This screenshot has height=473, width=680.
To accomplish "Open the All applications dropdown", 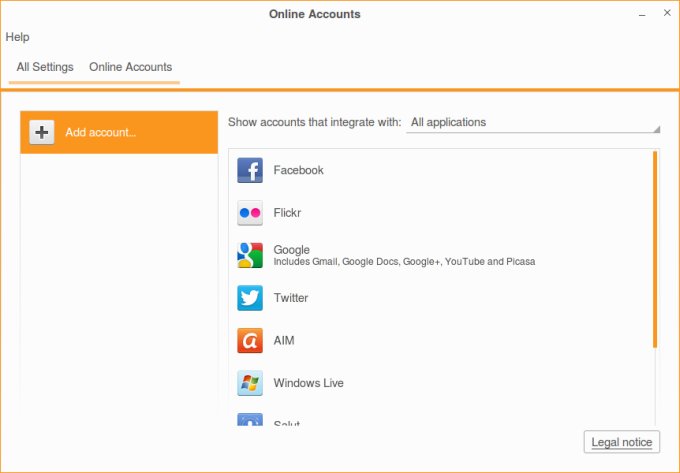I will pos(533,123).
